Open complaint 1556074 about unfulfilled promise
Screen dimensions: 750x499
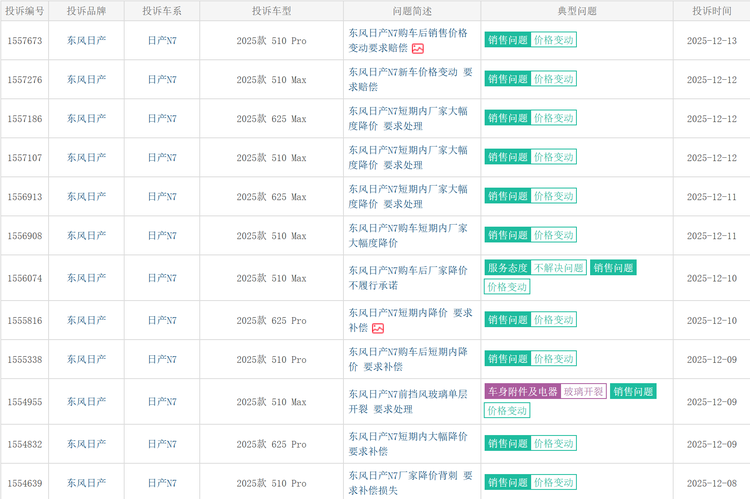point(408,277)
